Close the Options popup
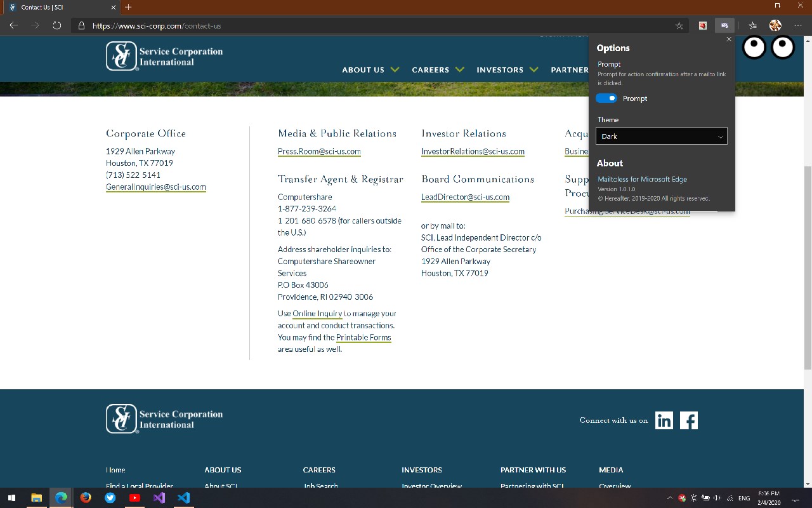812x508 pixels. [x=729, y=39]
